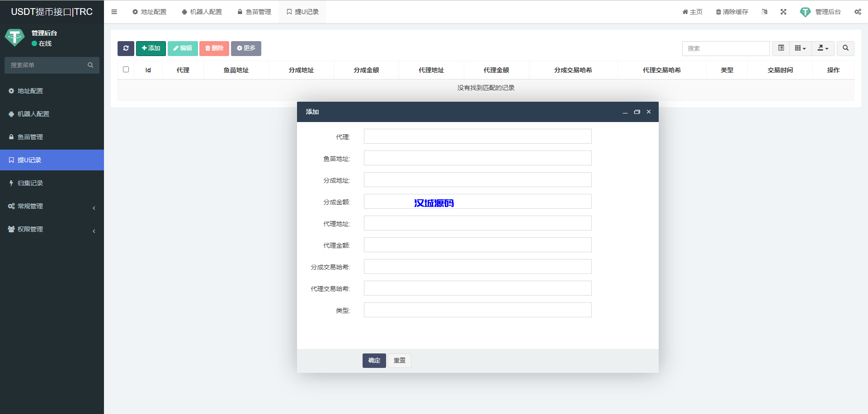The width and height of the screenshot is (868, 414).
Task: Click the fullscreen icon in top bar
Action: tap(783, 12)
